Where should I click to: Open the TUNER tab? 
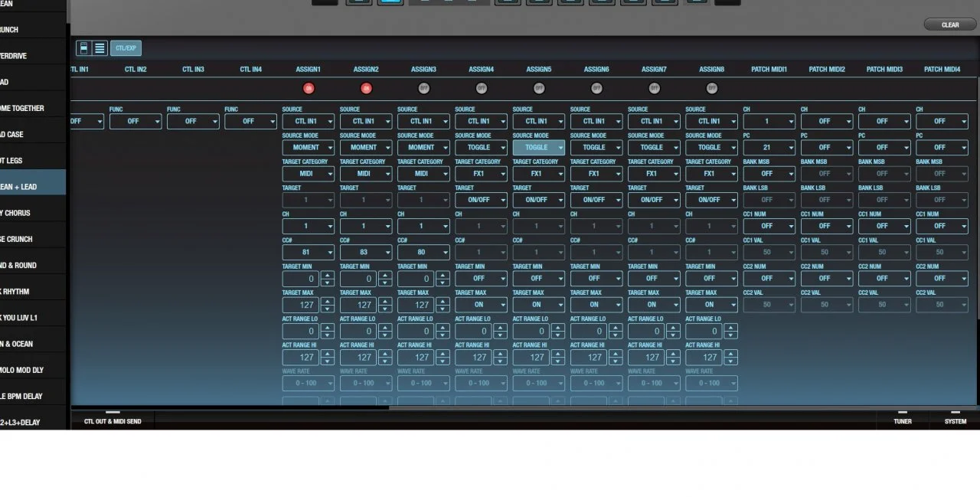(903, 420)
